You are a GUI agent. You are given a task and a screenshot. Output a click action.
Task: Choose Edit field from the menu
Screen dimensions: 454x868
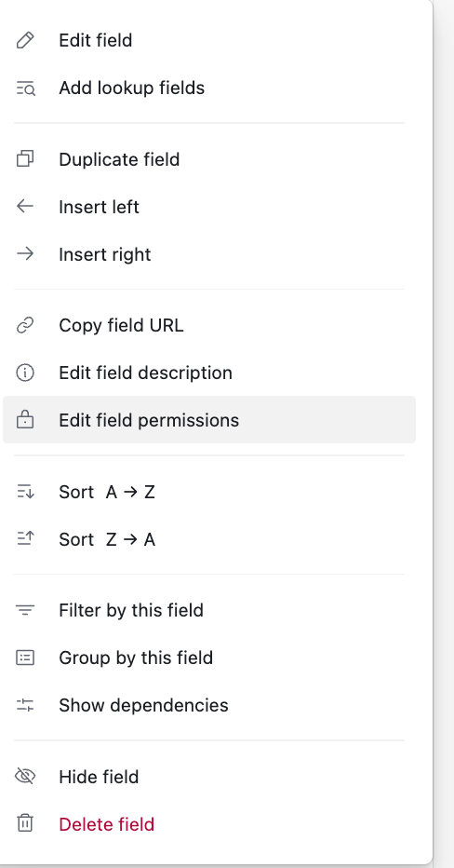[x=209, y=40]
